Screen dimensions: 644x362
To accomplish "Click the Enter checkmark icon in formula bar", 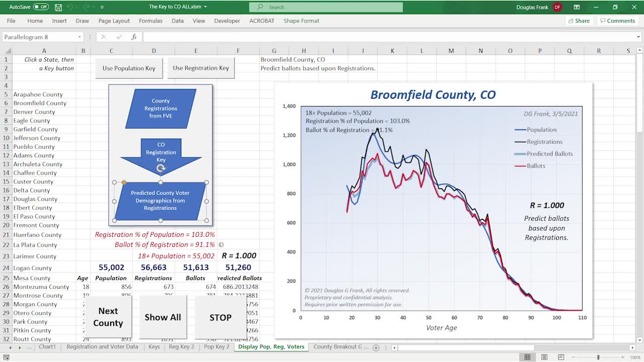I will 119,37.
